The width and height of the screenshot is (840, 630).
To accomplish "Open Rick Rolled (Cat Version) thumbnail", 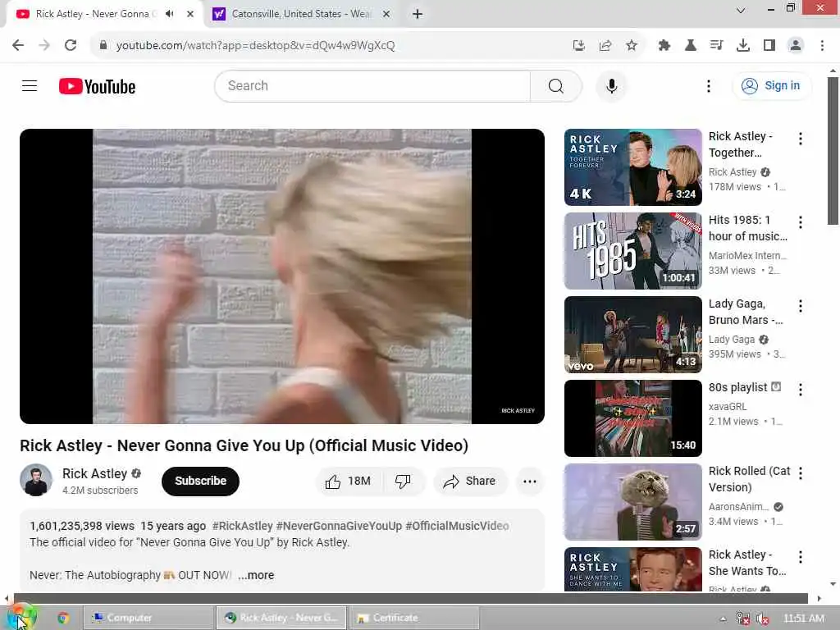I will coord(632,502).
